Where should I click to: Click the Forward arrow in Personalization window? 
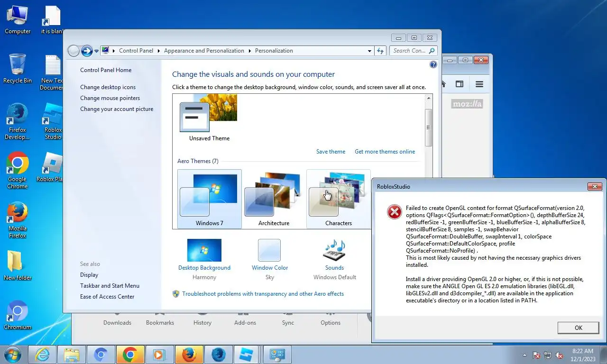pos(87,51)
